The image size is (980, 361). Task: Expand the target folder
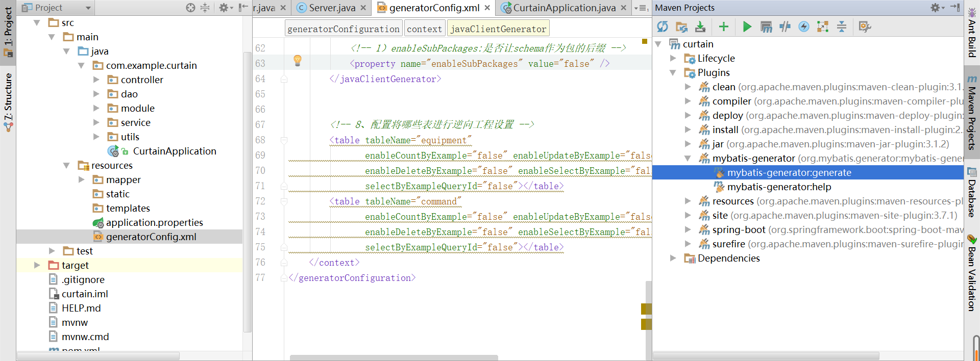(x=37, y=265)
